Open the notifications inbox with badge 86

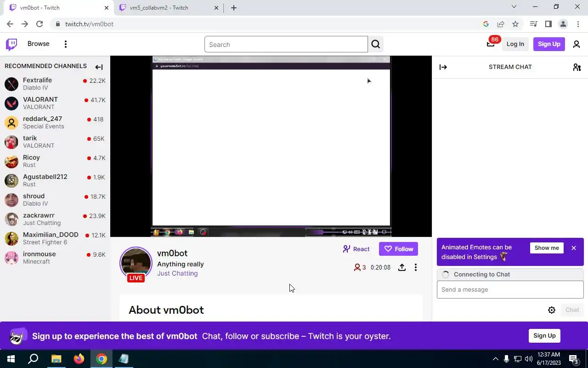(491, 44)
